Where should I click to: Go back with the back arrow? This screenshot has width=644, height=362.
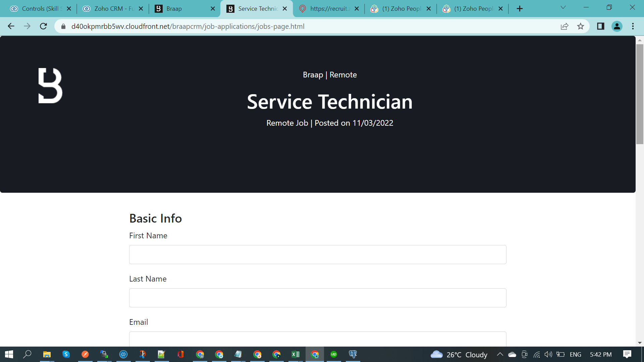[11, 26]
